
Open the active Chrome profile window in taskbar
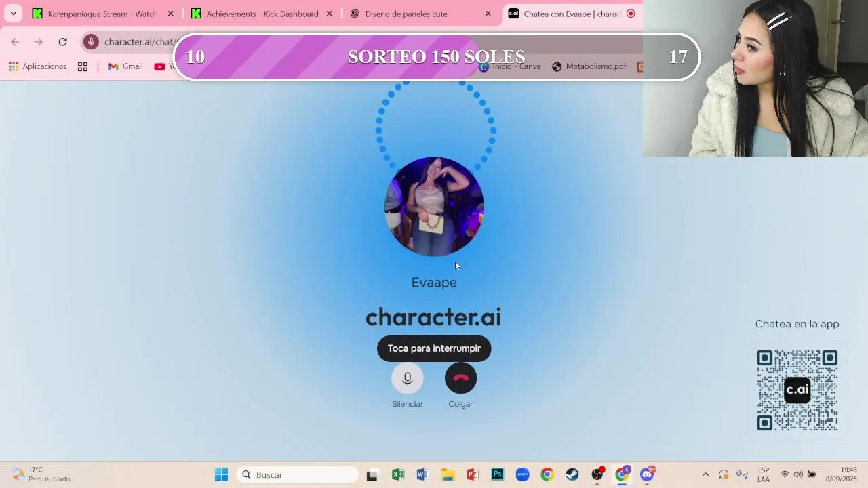[622, 475]
